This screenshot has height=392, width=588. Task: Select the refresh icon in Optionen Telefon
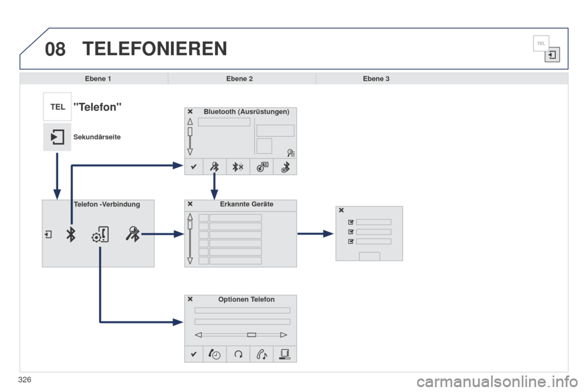pos(238,354)
